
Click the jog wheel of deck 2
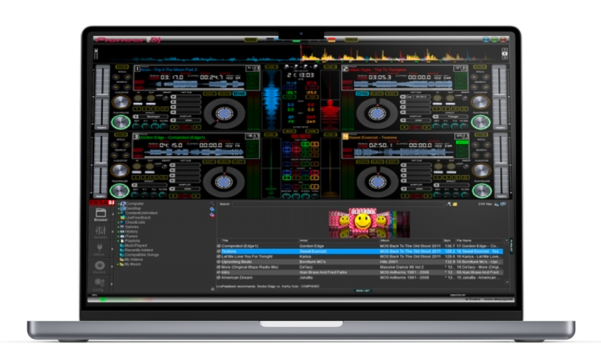pyautogui.click(x=377, y=114)
